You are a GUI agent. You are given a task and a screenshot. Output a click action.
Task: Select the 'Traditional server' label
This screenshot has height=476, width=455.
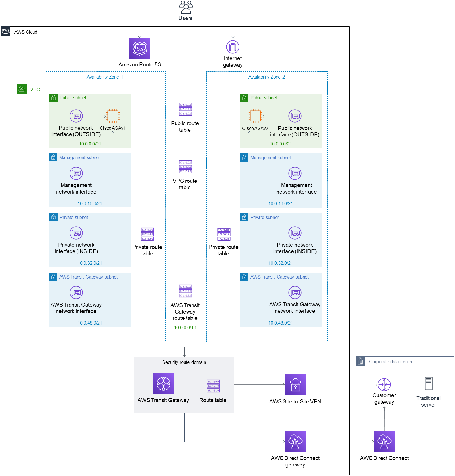(x=428, y=401)
